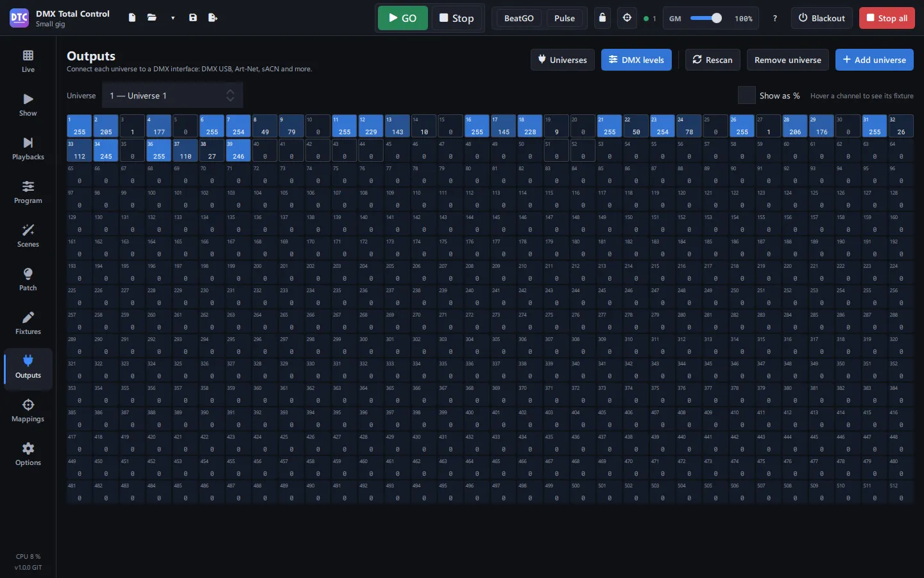This screenshot has width=924, height=578.
Task: Click channel 39 cell showing 246
Action: point(239,150)
